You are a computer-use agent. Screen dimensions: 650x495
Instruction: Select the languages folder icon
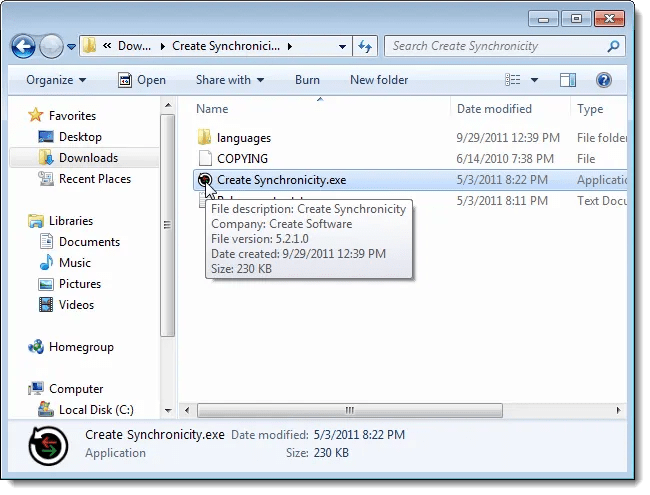[205, 137]
